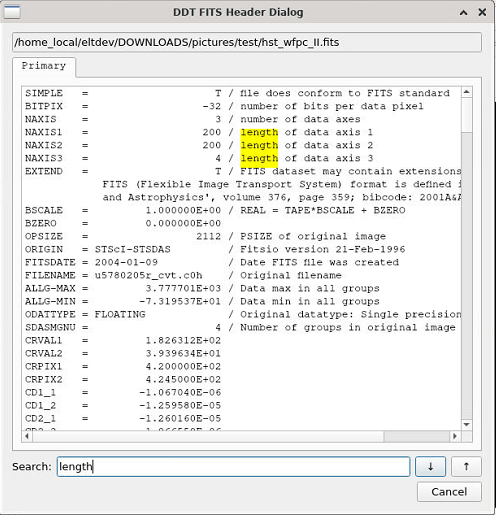Click the 'DDT FITS Header Dialog' title text

pyautogui.click(x=238, y=12)
